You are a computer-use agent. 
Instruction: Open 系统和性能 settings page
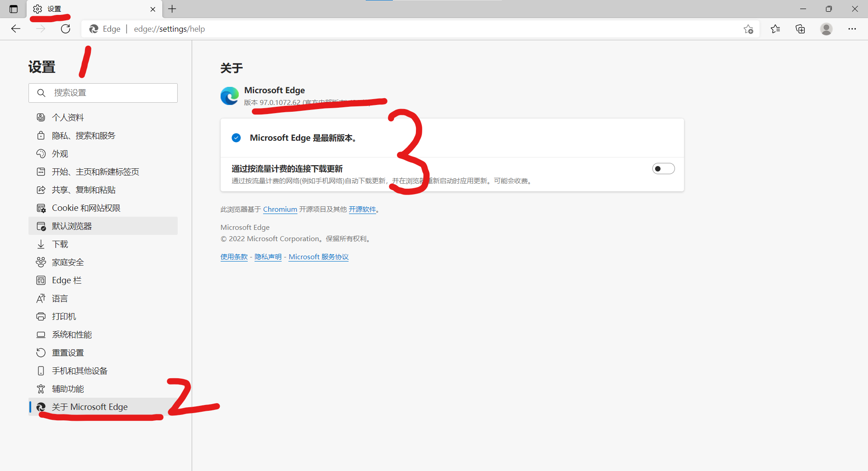click(x=72, y=335)
